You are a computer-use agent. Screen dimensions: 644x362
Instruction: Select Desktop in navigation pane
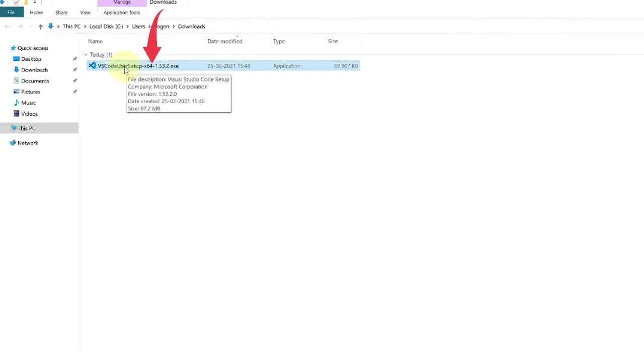(x=31, y=59)
